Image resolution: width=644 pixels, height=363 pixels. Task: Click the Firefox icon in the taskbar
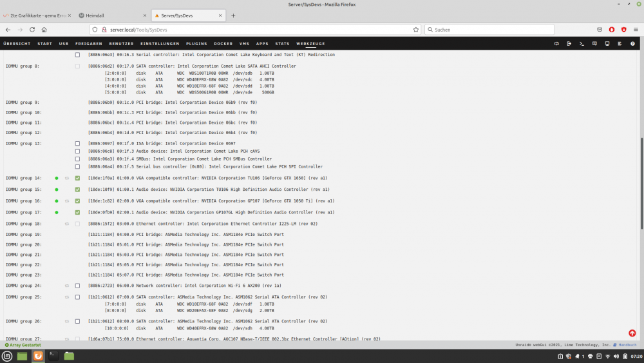coord(38,356)
